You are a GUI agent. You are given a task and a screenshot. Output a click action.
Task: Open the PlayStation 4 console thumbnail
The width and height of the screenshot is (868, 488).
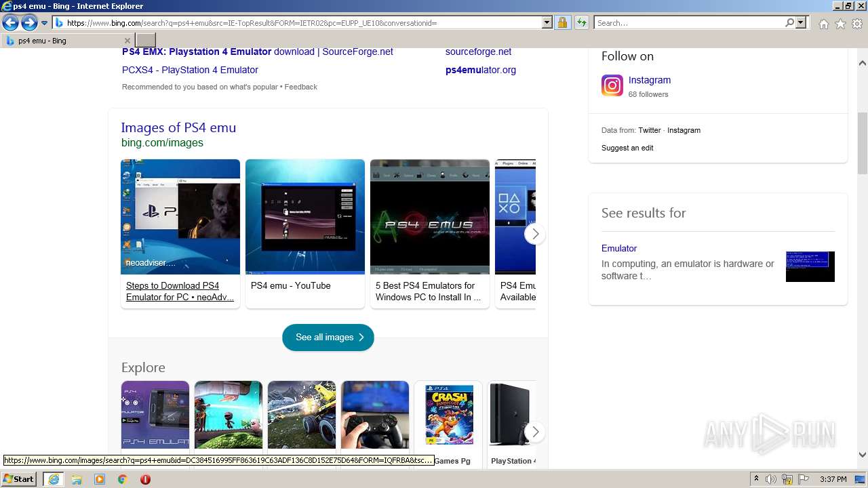[x=511, y=415]
